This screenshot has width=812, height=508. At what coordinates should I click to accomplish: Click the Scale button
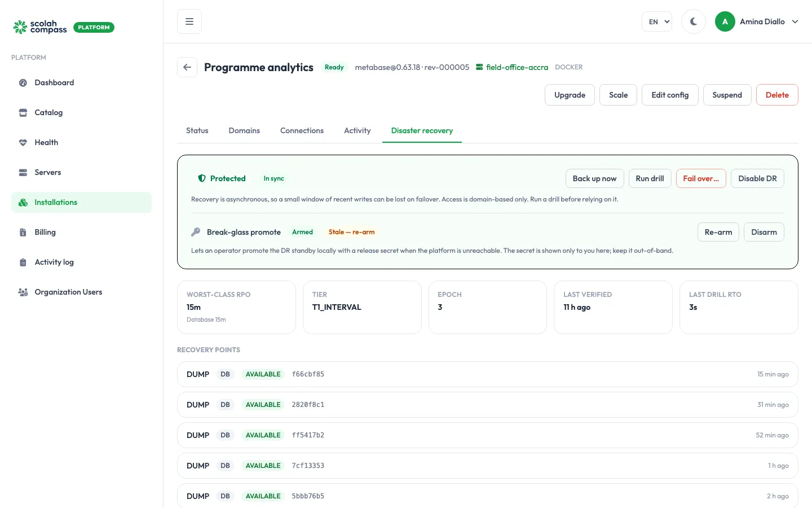(618, 95)
